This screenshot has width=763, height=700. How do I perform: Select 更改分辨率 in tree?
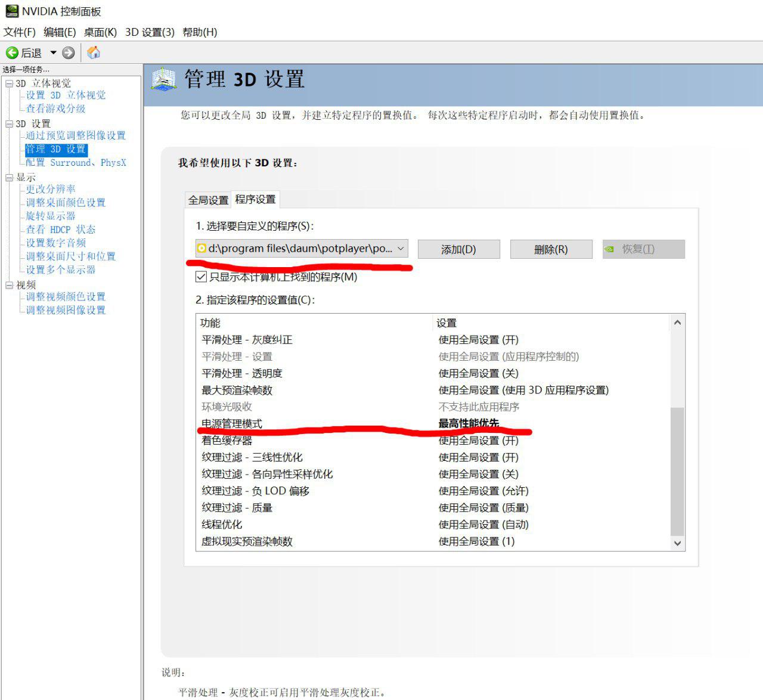click(51, 189)
